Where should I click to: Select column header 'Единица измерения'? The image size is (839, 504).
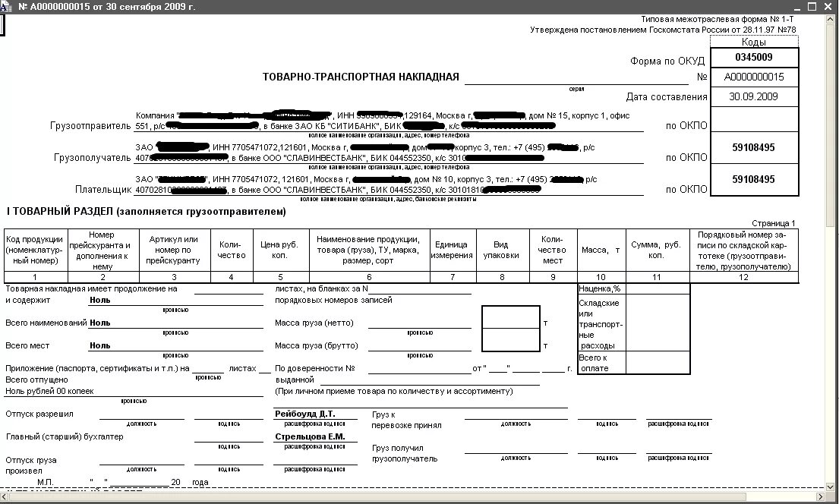click(x=453, y=250)
